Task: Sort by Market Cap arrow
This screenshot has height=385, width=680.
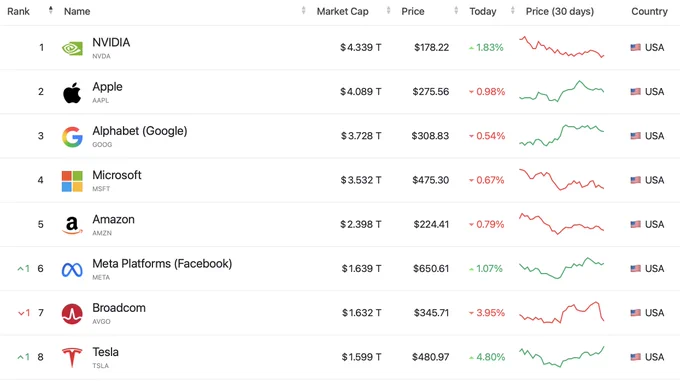Action: (x=388, y=10)
